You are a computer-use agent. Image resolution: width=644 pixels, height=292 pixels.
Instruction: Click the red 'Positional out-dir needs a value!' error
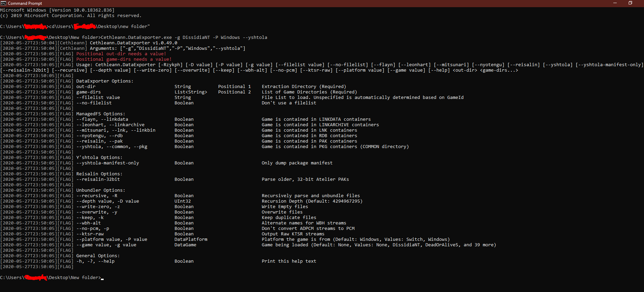pos(121,54)
